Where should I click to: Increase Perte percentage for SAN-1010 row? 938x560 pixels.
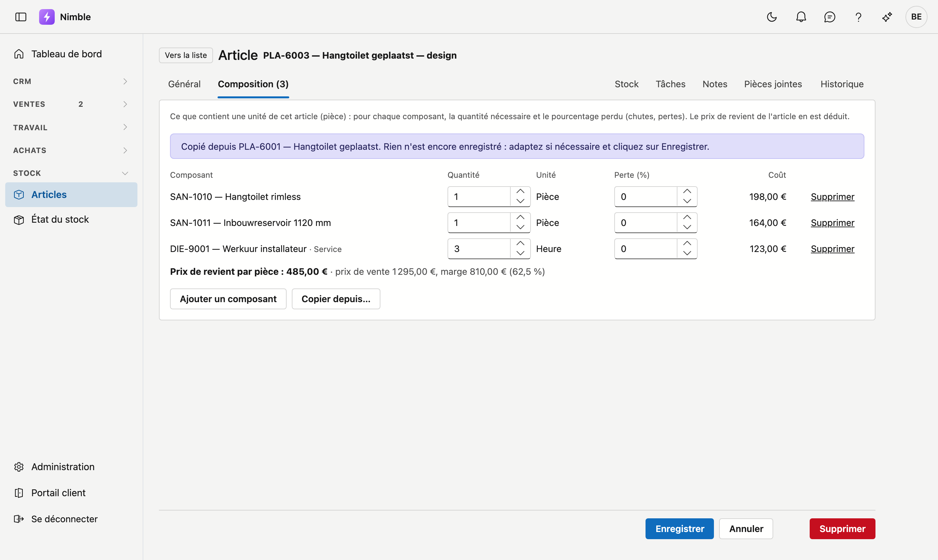tap(687, 192)
